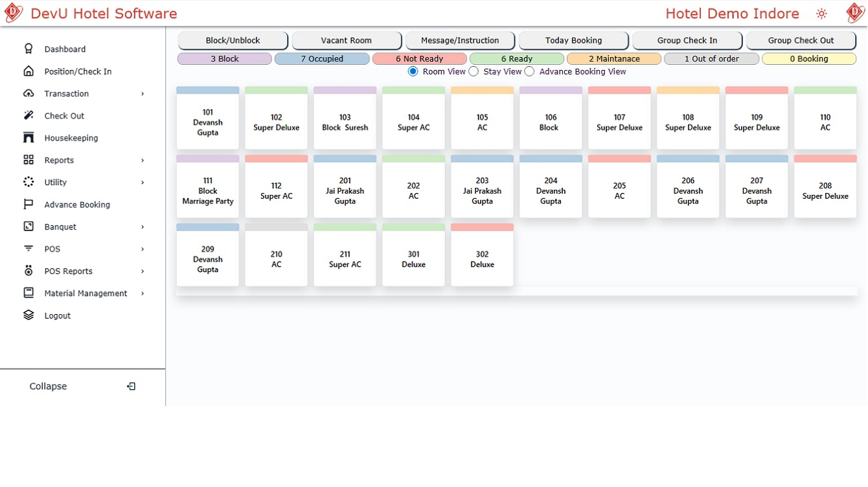The image size is (868, 487).
Task: Select the Advance Booking View radio button
Action: point(529,71)
